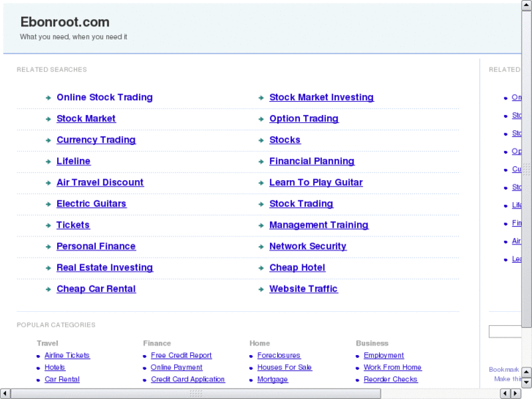This screenshot has height=399, width=532.
Task: Click the horizontal scrollbar left arrow
Action: point(7,393)
